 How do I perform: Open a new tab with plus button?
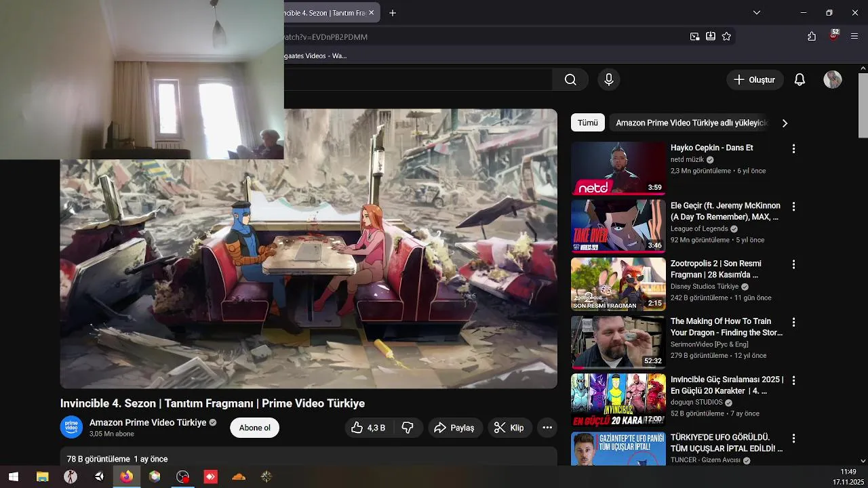(x=392, y=13)
